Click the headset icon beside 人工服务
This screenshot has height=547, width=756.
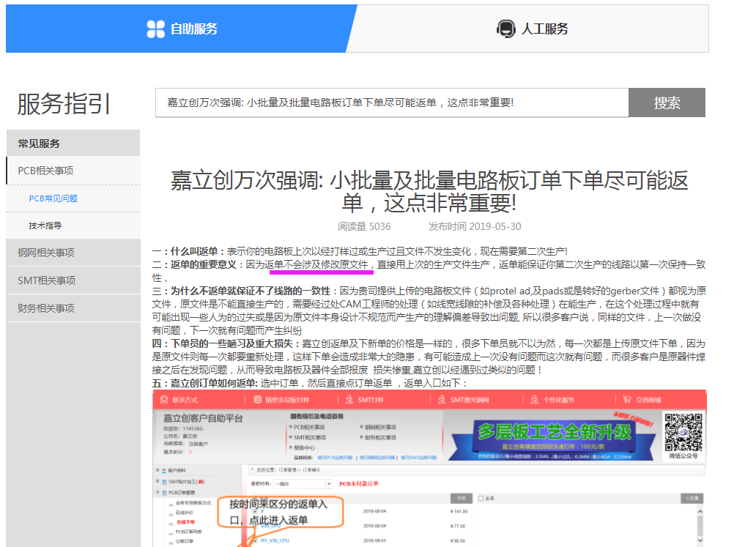(505, 29)
